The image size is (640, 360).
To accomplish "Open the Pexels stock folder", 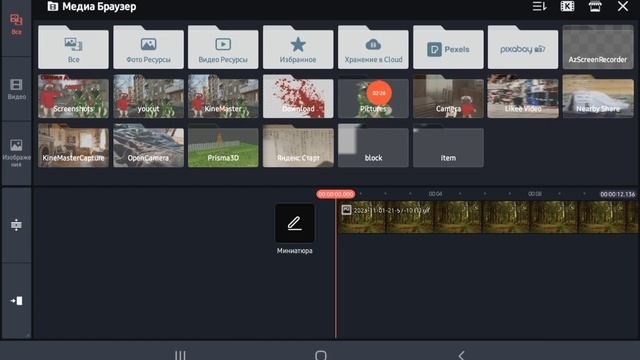I will (x=448, y=47).
